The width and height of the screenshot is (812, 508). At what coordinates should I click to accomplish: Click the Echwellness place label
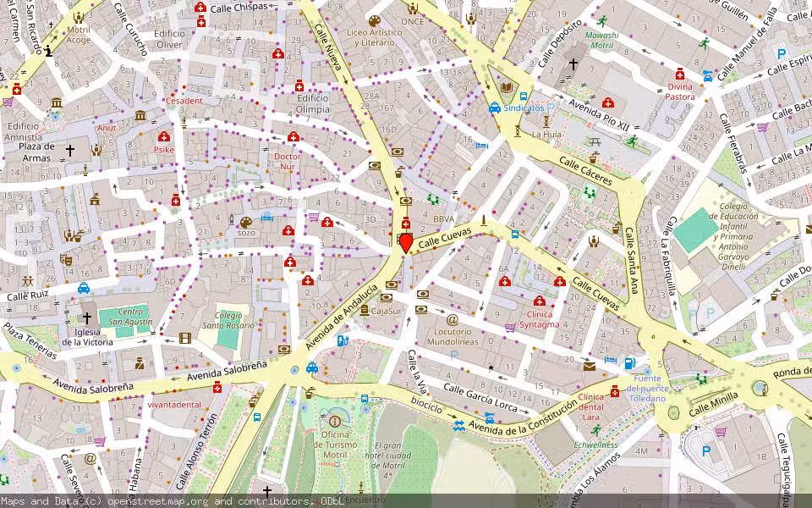pos(595,445)
